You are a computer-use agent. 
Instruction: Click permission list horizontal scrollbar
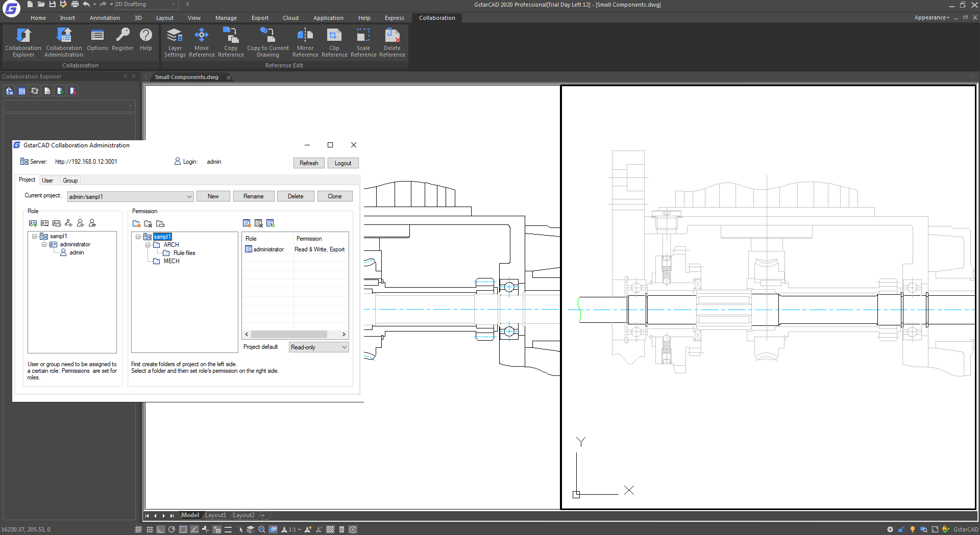coord(295,335)
